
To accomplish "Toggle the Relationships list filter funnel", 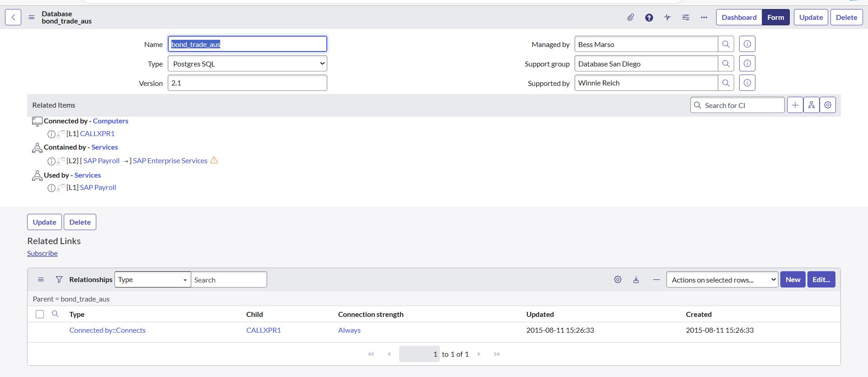I will (59, 279).
